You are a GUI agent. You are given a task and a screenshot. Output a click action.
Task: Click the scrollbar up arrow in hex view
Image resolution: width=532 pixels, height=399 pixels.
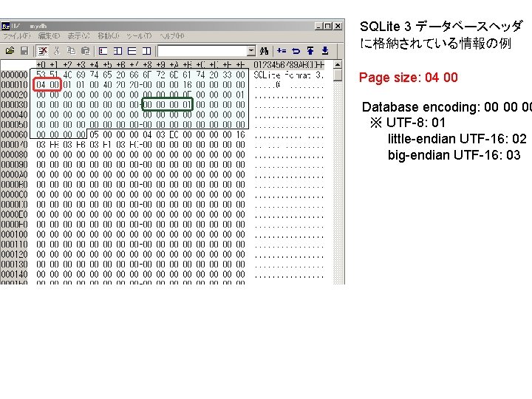[338, 65]
